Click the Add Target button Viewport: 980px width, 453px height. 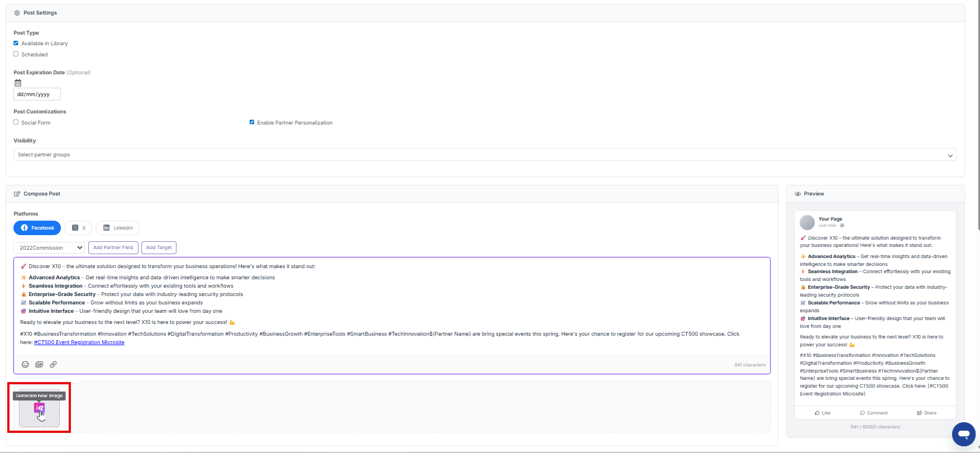coord(159,247)
